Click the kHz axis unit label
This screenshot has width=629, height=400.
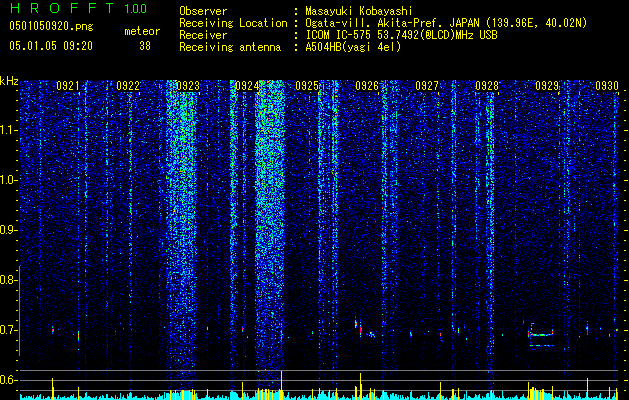(x=9, y=81)
